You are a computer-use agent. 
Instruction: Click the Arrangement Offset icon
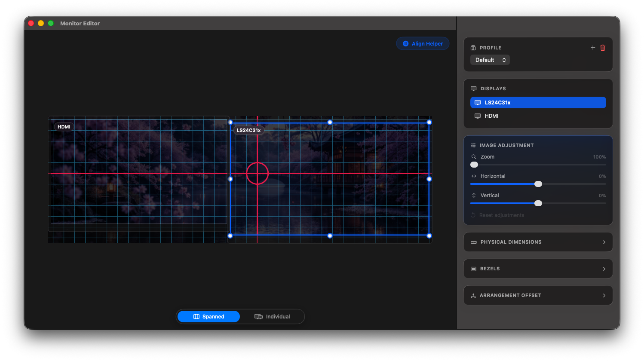click(x=473, y=295)
